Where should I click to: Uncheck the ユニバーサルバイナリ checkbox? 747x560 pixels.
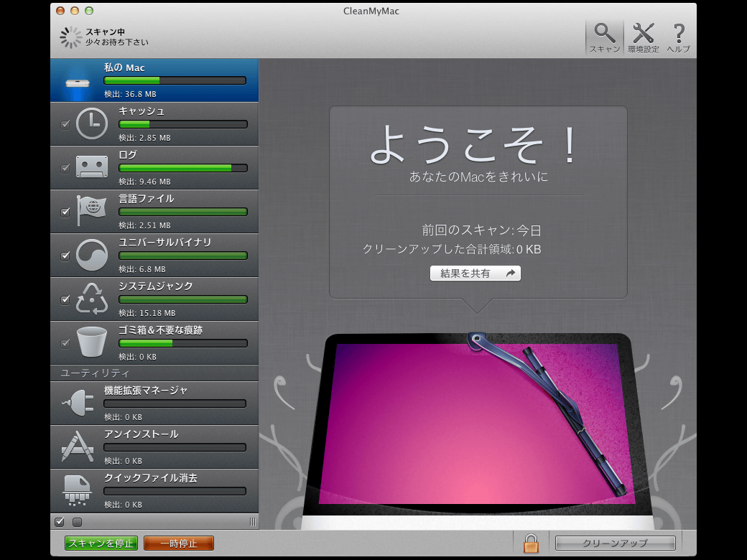click(65, 256)
